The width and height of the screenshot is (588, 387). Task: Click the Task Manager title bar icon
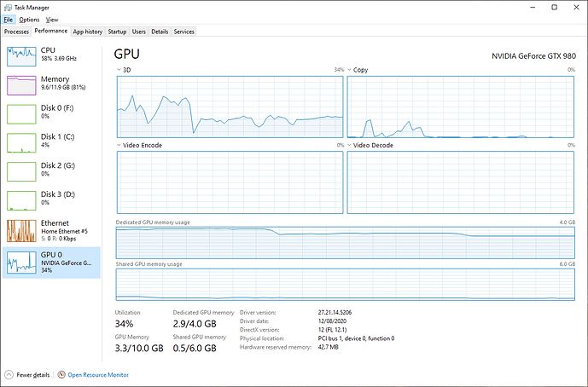[8, 8]
